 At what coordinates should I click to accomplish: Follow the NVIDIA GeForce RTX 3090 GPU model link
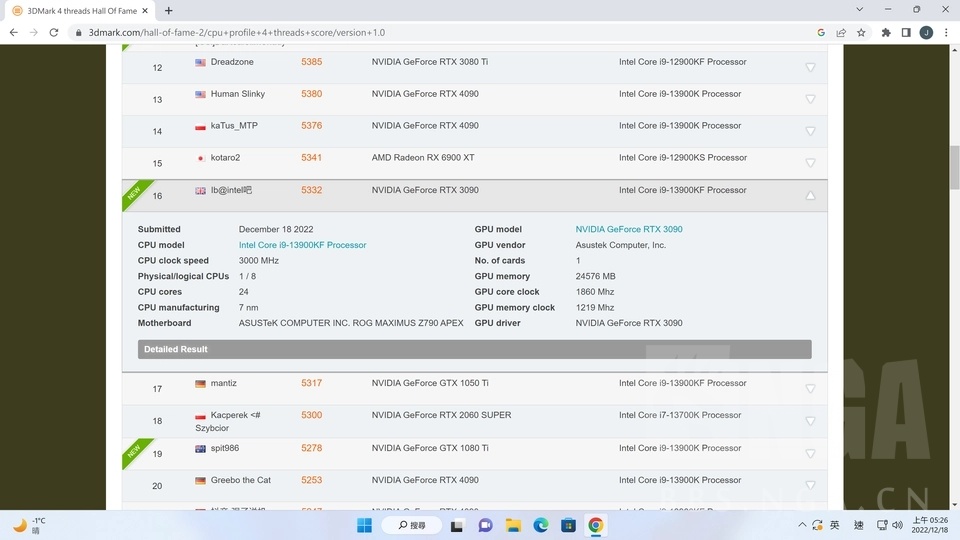point(628,229)
